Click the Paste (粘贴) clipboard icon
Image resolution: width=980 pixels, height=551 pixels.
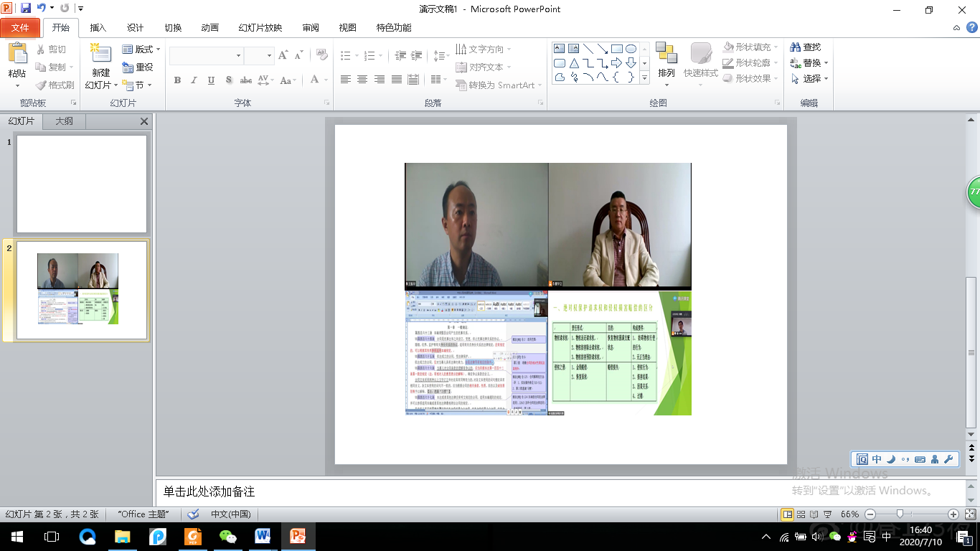17,55
